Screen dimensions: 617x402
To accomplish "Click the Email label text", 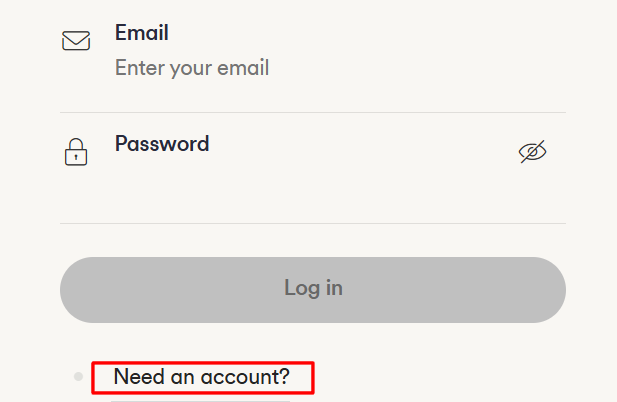I will [x=142, y=33].
